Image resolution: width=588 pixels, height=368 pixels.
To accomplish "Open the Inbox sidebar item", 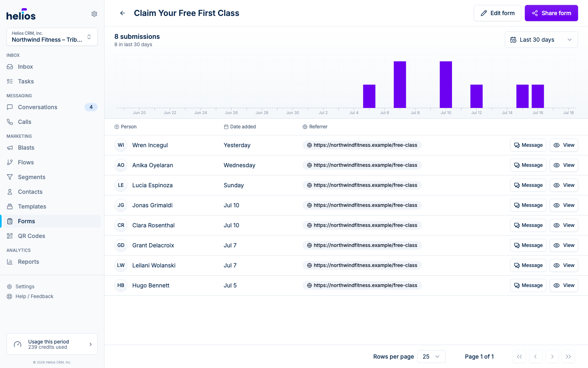I will point(52,67).
